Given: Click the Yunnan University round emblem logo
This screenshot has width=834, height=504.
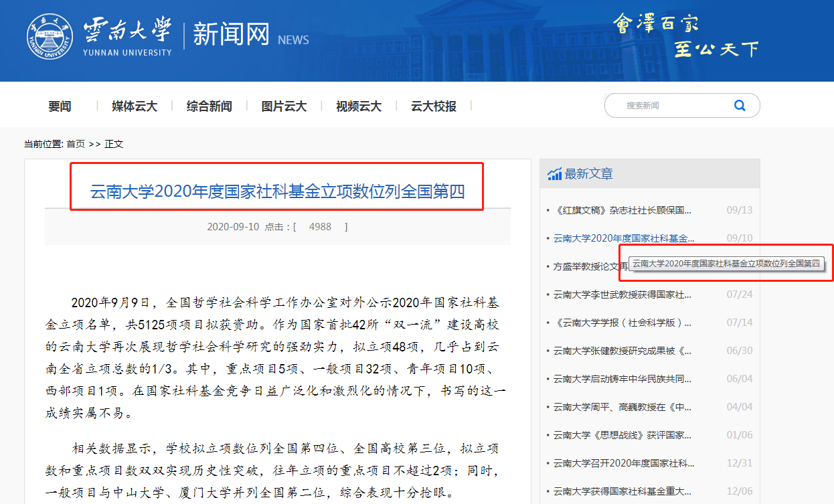Looking at the screenshot, I should (x=50, y=35).
